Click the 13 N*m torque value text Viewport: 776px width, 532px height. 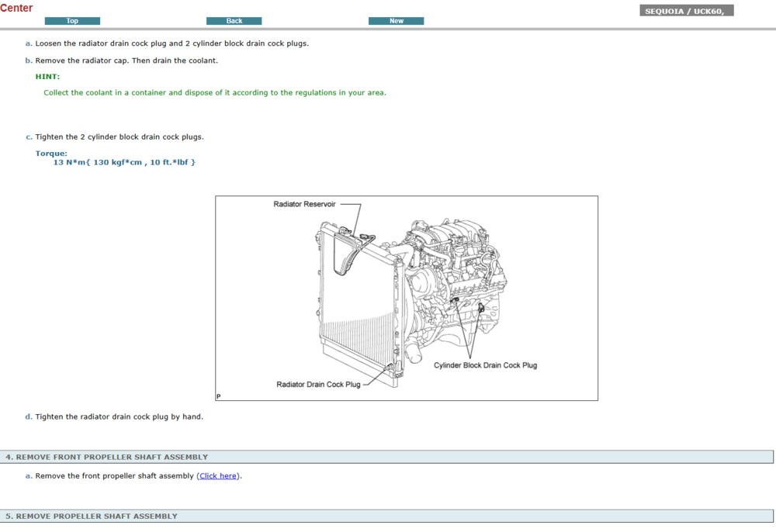124,163
